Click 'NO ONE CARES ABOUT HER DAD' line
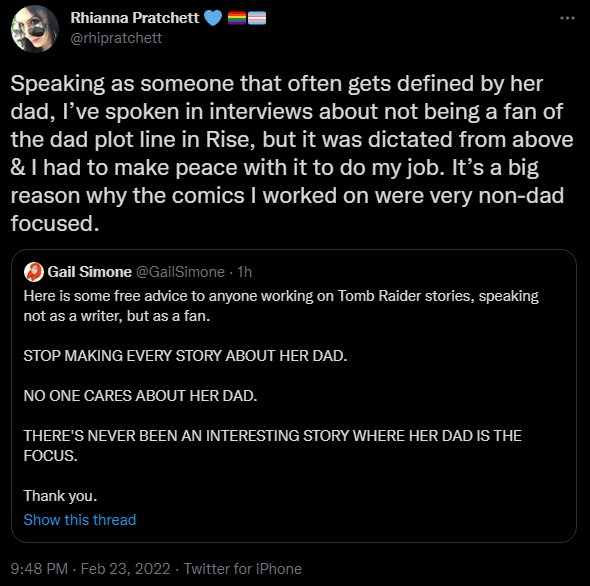 point(140,396)
